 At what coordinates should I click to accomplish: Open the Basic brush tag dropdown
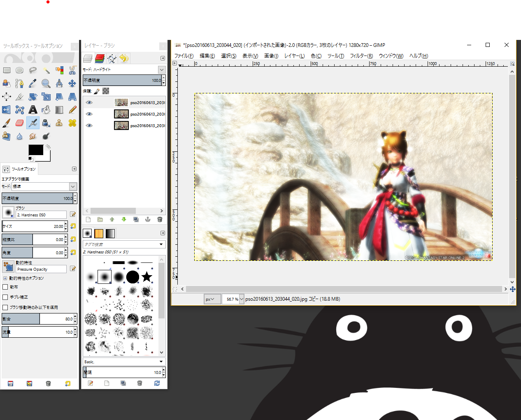161,362
